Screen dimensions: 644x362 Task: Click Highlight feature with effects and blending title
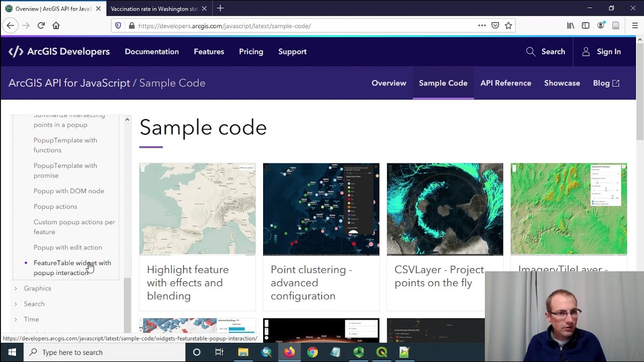pyautogui.click(x=188, y=283)
